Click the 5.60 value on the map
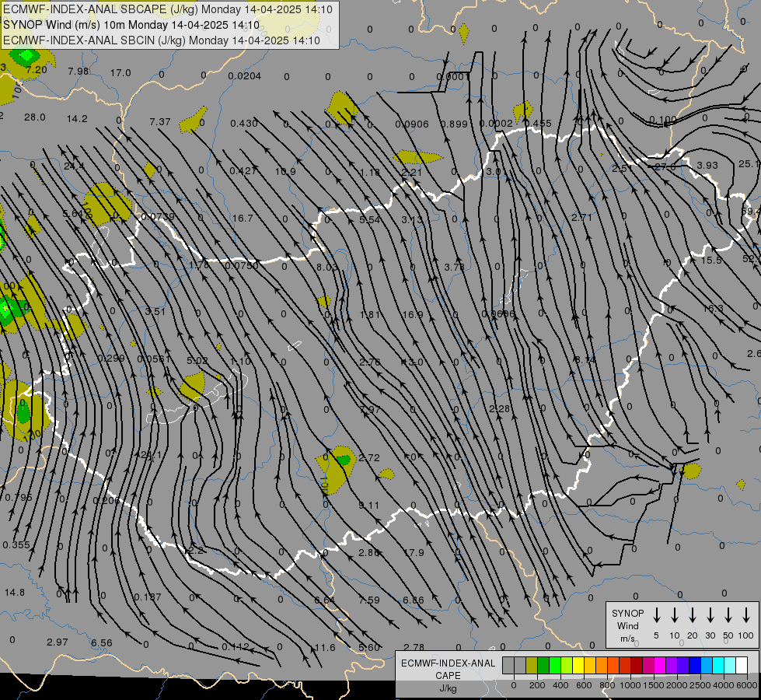761x700 pixels. pos(369,648)
